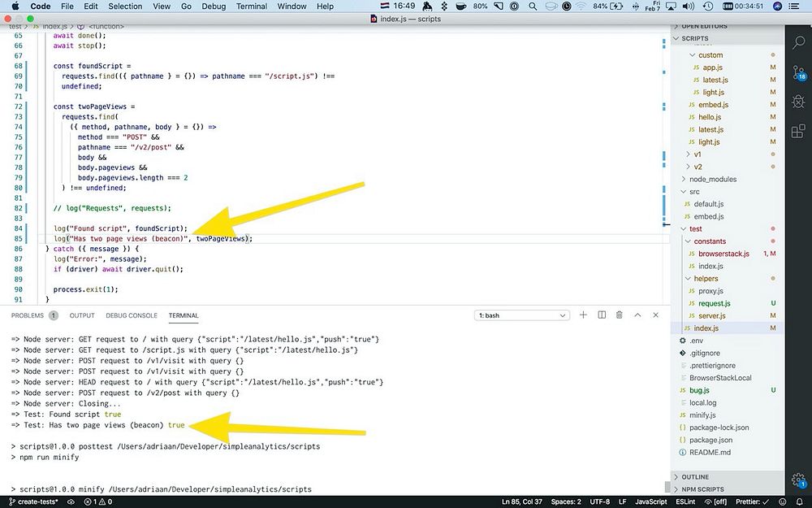Open the .env file
Viewport: 812px width, 508px height.
tap(696, 341)
